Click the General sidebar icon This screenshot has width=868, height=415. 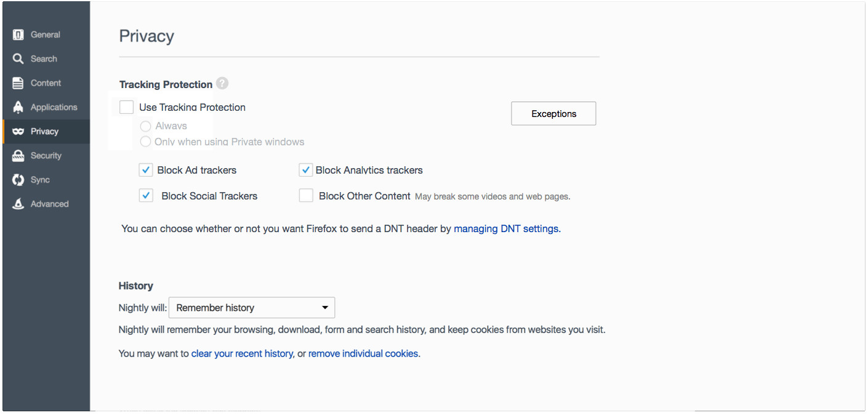(18, 35)
